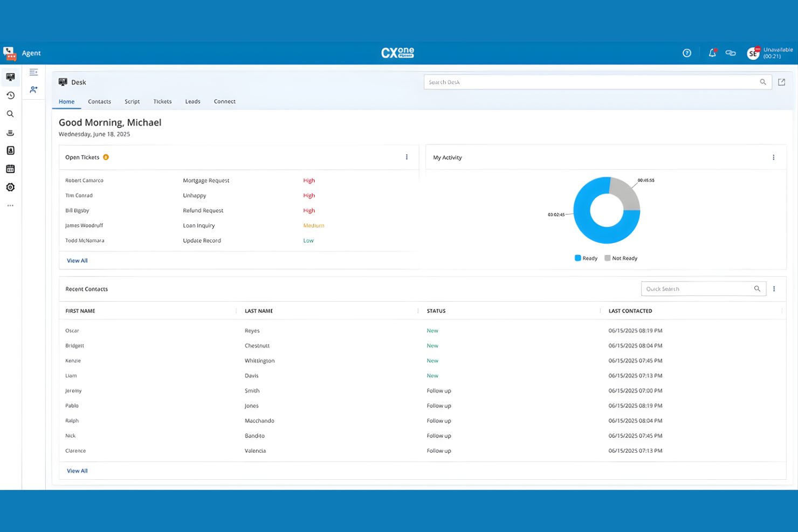Open the settings gear in the sidebar

pyautogui.click(x=10, y=187)
